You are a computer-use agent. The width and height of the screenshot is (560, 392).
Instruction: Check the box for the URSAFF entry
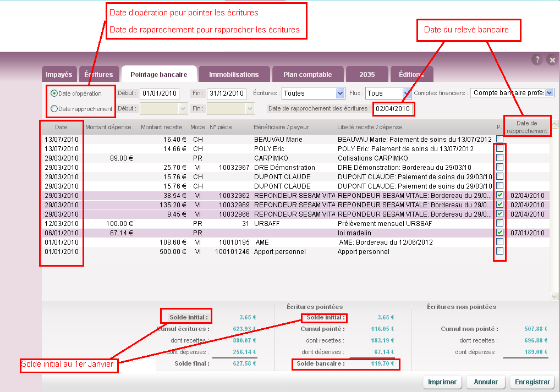tap(499, 223)
